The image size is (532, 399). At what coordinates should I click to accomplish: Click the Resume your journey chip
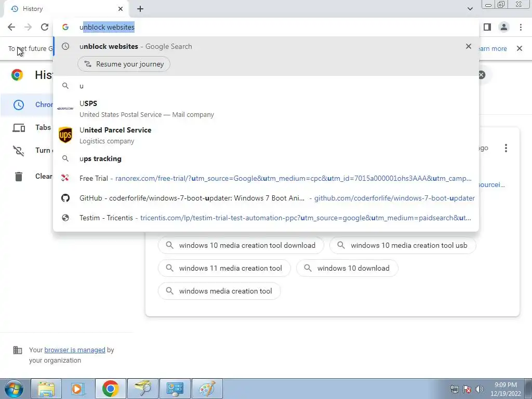click(124, 64)
